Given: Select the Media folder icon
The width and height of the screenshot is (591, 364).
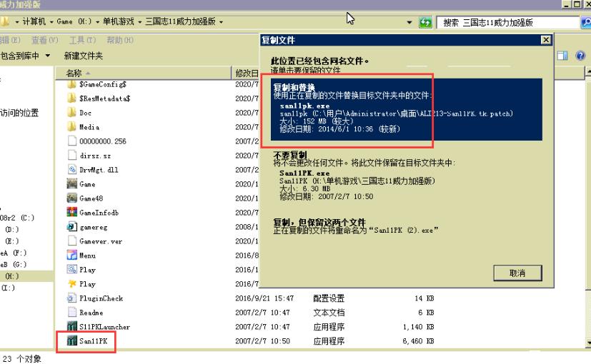Looking at the screenshot, I should pos(71,126).
